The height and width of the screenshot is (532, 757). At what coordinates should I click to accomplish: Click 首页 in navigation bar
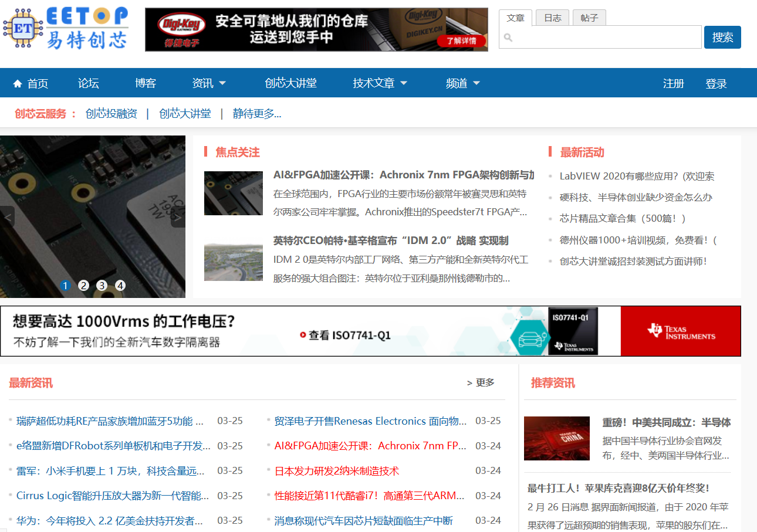click(38, 83)
